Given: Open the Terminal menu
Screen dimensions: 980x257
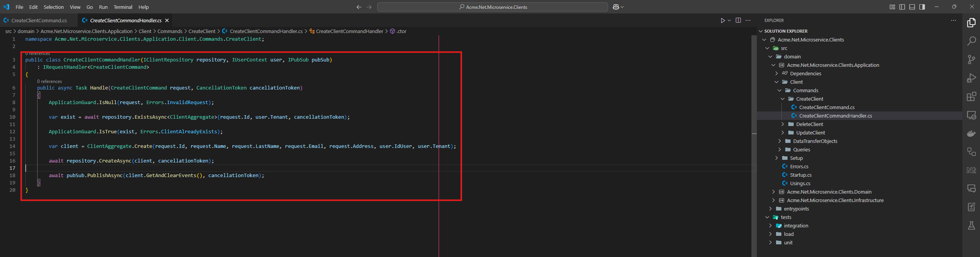Looking at the screenshot, I should pos(123,7).
